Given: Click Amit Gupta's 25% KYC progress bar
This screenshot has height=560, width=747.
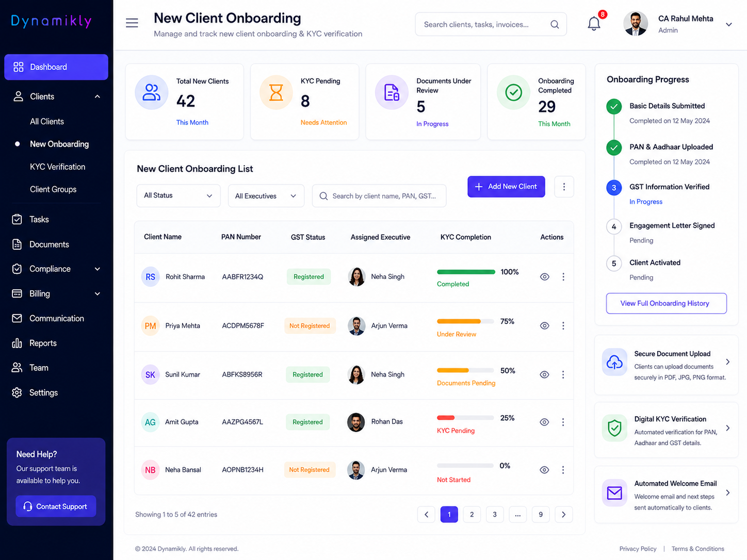Looking at the screenshot, I should (466, 418).
